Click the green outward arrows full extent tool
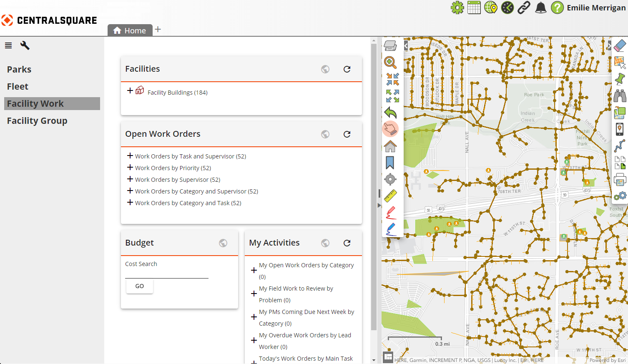The image size is (628, 364). pyautogui.click(x=392, y=96)
